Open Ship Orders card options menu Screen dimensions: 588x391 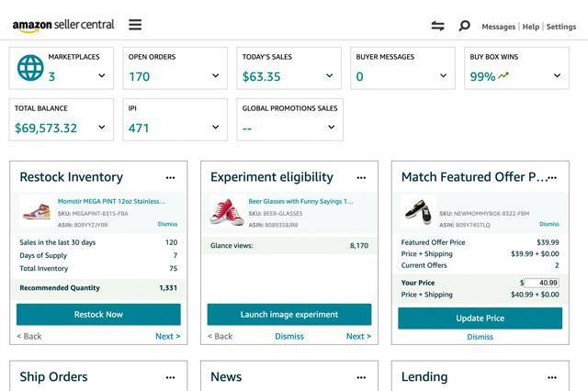click(x=170, y=377)
